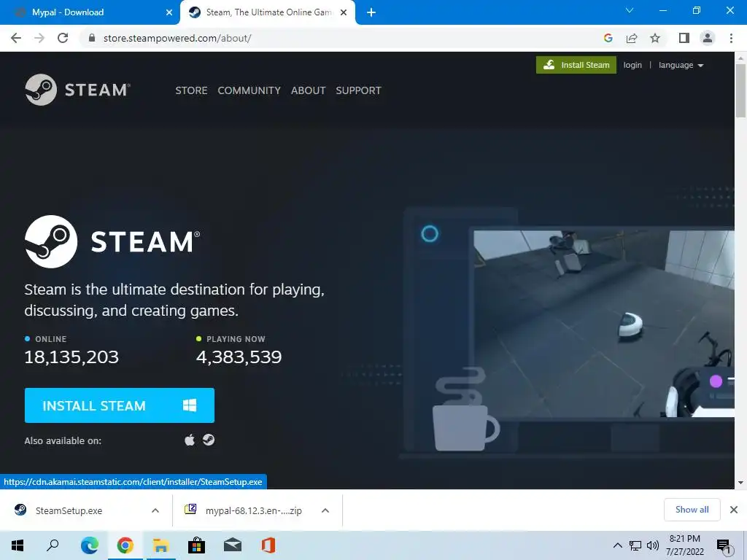Open the Google icon in address bar
Screen dimensions: 747x560
608,38
